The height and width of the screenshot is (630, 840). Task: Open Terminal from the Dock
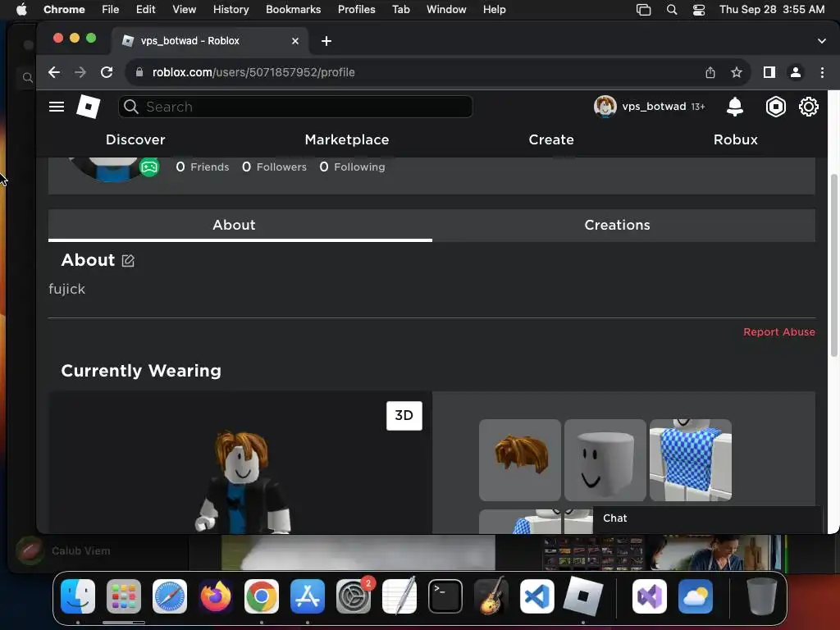tap(445, 596)
